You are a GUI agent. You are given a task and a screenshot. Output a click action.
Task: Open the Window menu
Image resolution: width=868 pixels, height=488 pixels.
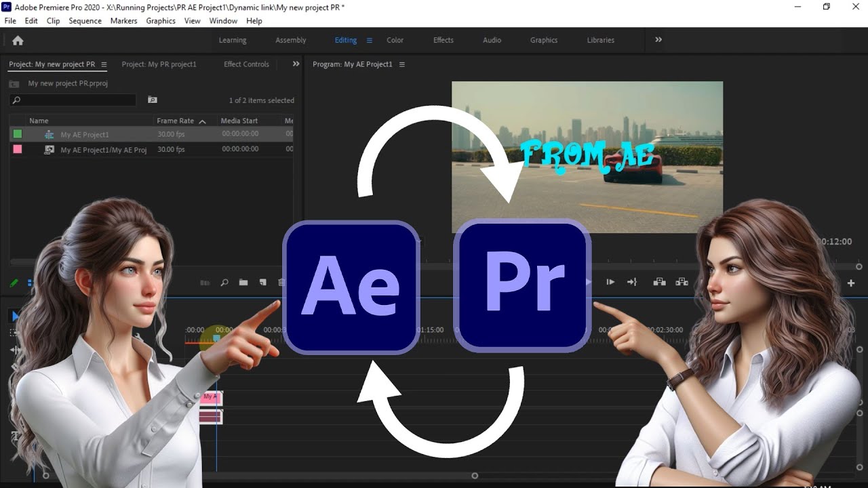[x=223, y=21]
